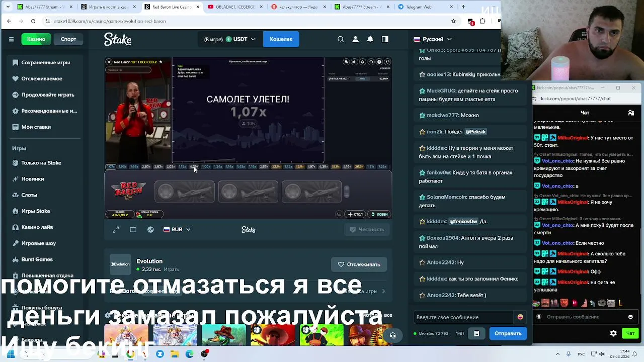This screenshot has height=362, width=644.
Task: Open Игровые шоу category
Action: coord(39,243)
